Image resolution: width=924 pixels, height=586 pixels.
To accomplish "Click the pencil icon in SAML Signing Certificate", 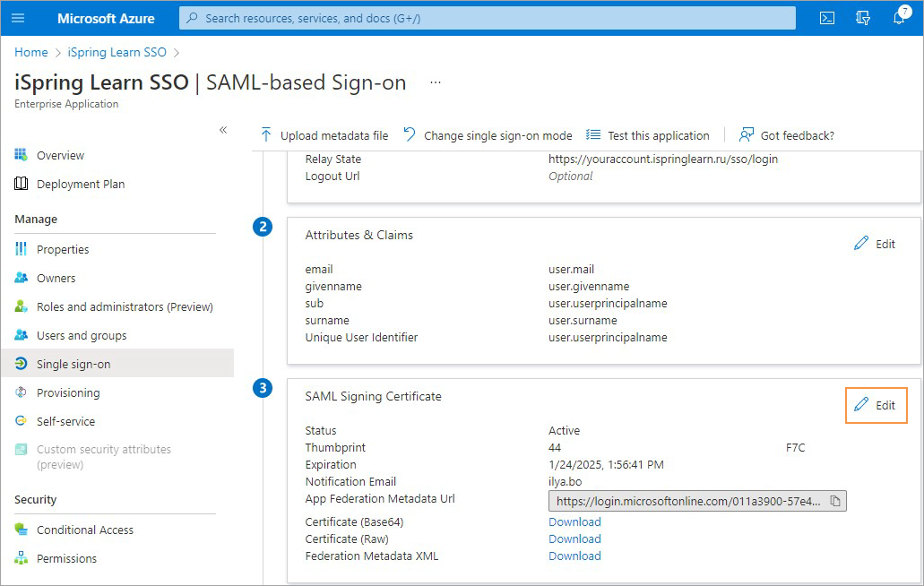I will (x=861, y=405).
